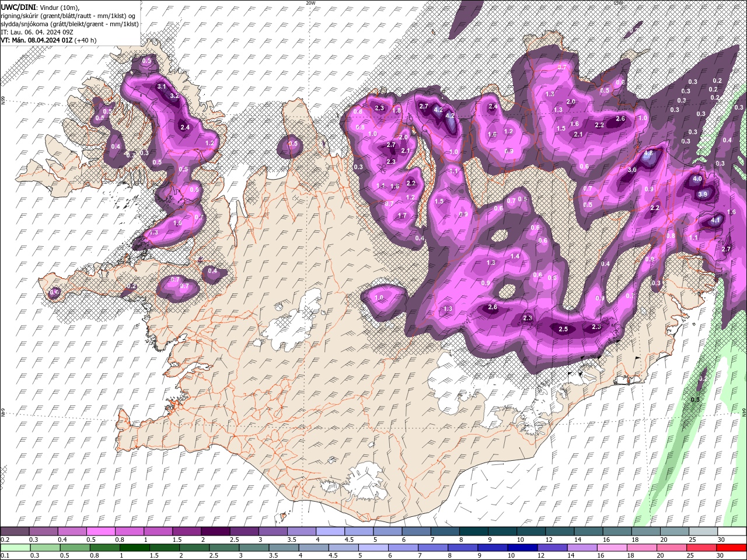Click the 3.0 snowfall value on the map

(632, 170)
